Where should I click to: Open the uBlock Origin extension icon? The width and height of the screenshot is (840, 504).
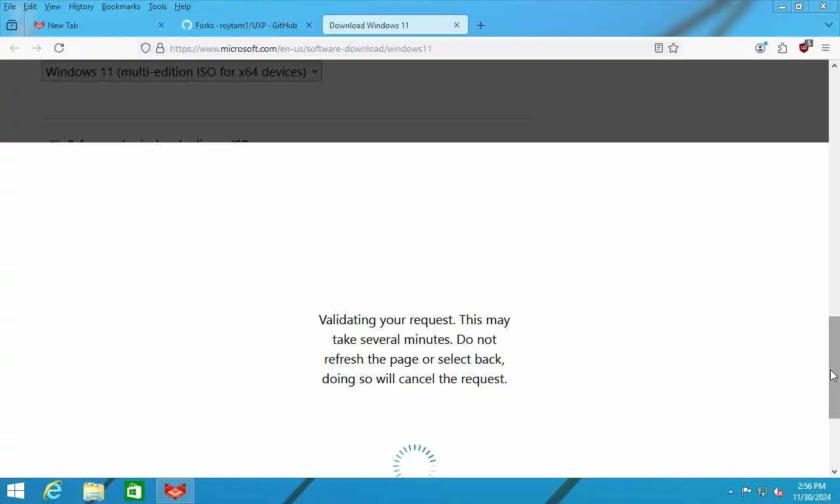coord(805,47)
